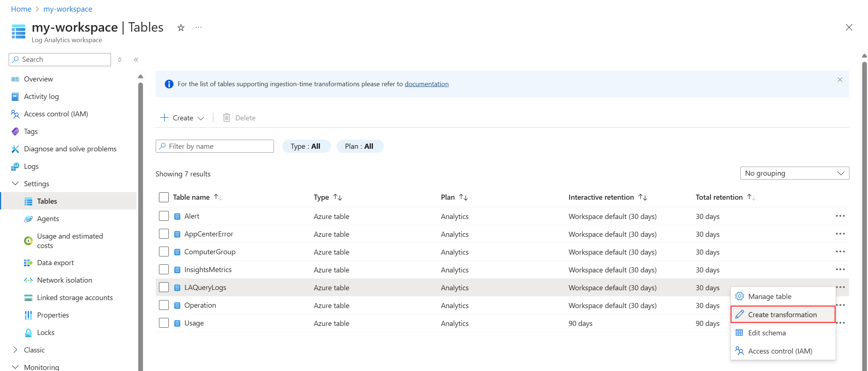
Task: Open Network isolation settings
Action: click(x=64, y=280)
